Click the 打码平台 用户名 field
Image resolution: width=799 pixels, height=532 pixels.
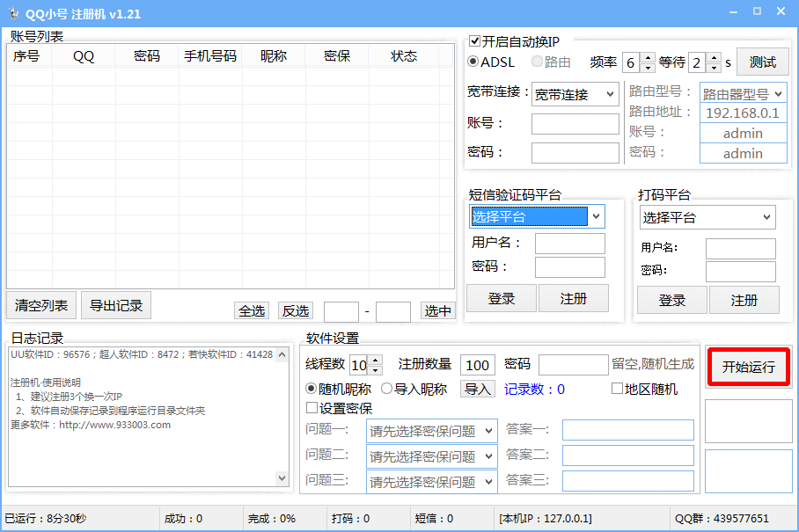click(x=740, y=249)
